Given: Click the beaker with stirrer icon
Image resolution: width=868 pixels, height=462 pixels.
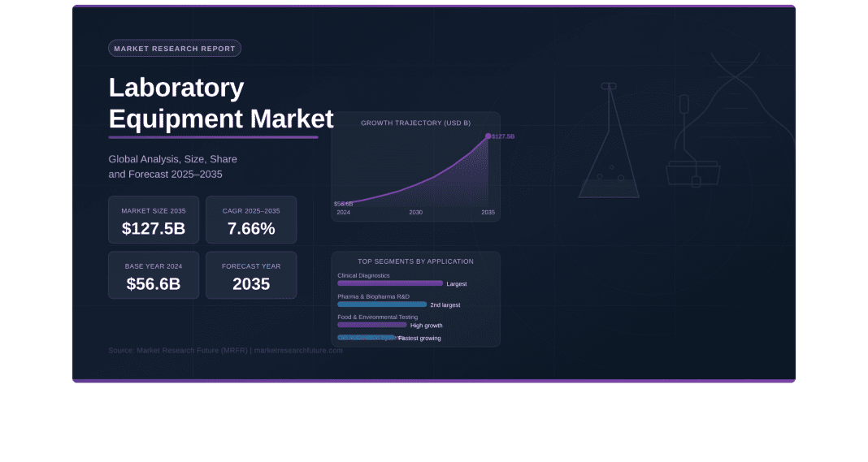Looking at the screenshot, I should 692,162.
